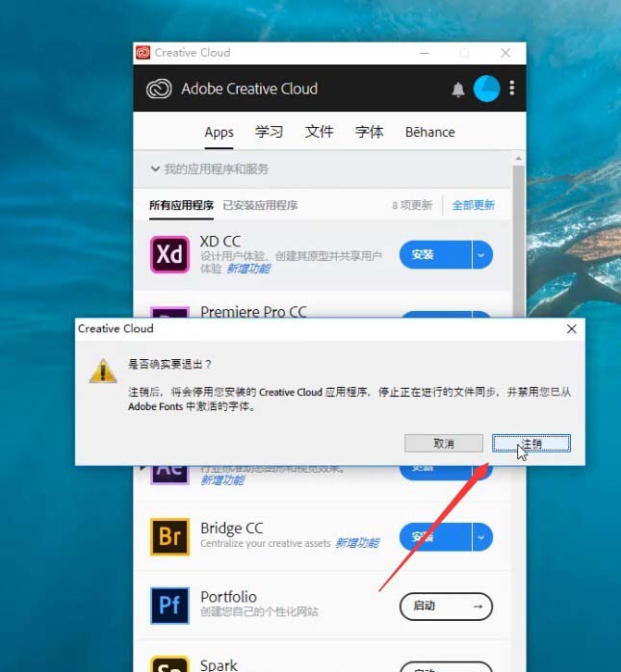Open Bridge CC install dropdown arrow
Image resolution: width=621 pixels, height=672 pixels.
(x=482, y=537)
